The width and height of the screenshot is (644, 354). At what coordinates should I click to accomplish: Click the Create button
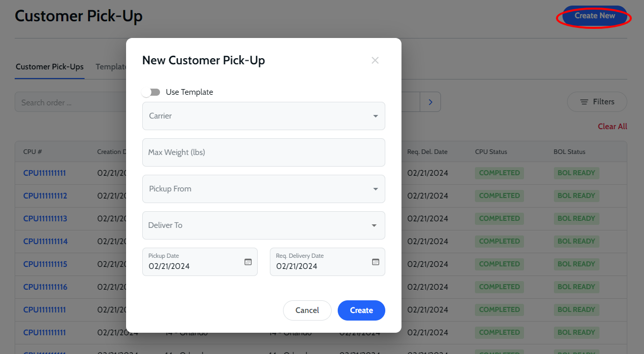(x=361, y=310)
